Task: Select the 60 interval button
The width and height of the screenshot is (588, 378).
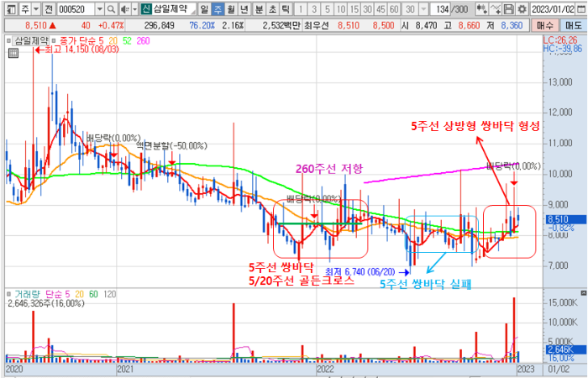Action: click(394, 9)
